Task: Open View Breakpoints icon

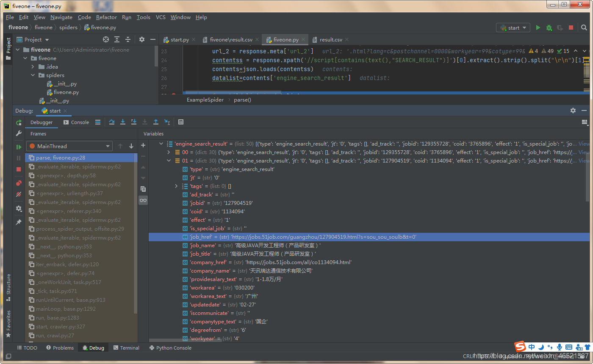Action: coord(19,183)
